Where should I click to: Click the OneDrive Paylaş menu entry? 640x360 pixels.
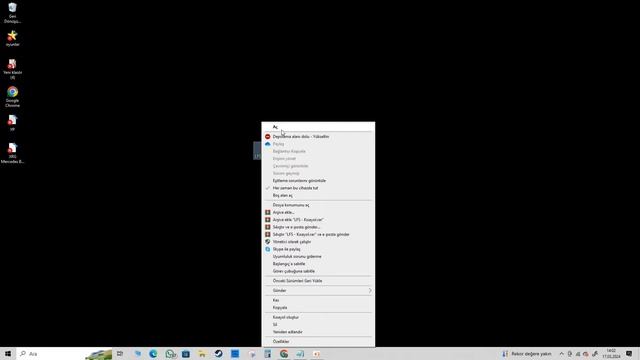coord(318,144)
